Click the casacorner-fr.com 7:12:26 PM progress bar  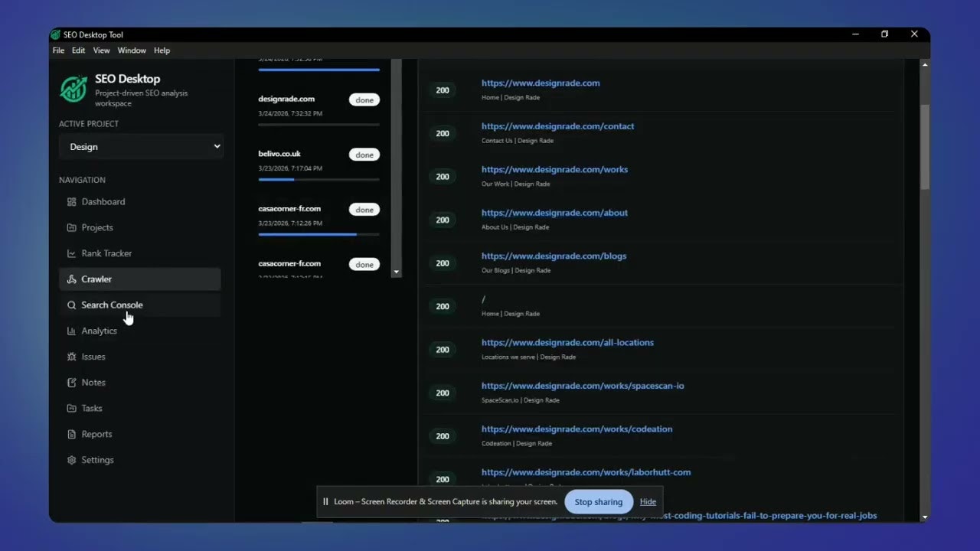(318, 234)
